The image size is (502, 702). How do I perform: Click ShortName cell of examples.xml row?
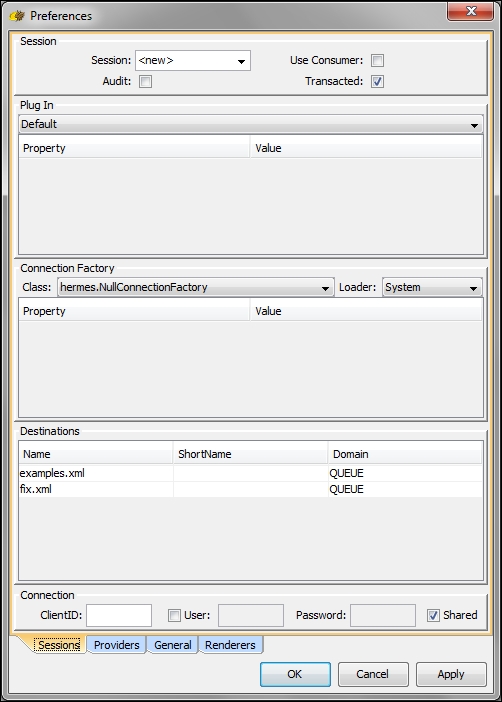tap(250, 473)
